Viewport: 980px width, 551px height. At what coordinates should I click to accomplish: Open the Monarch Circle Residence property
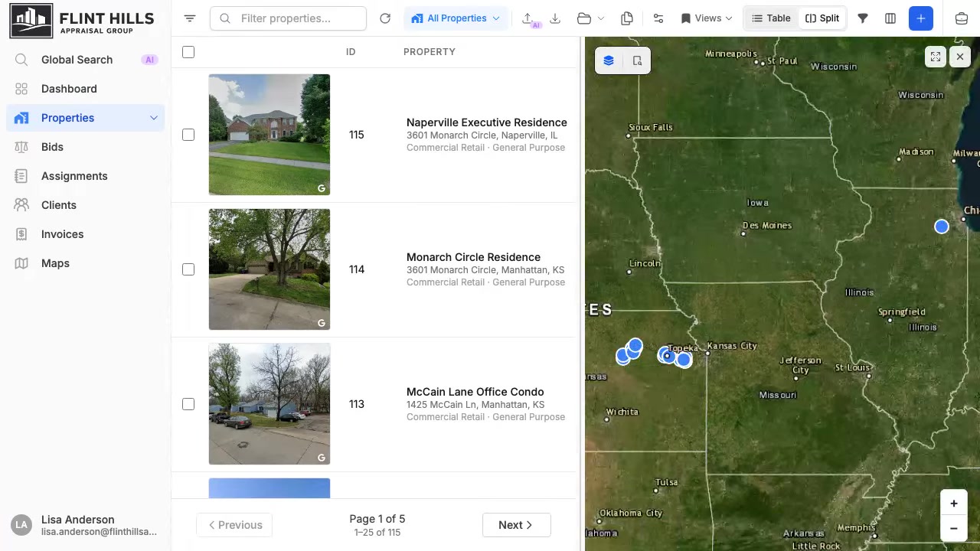(x=473, y=257)
